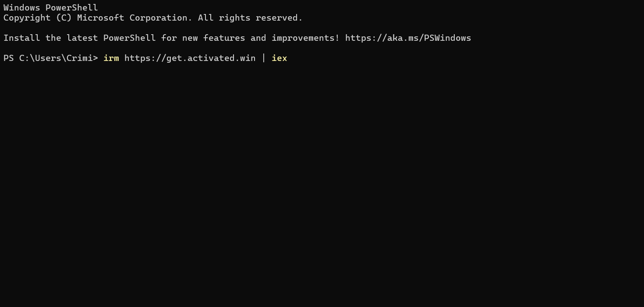Click the PS C:\Users\Crimi> prompt text

click(51, 58)
